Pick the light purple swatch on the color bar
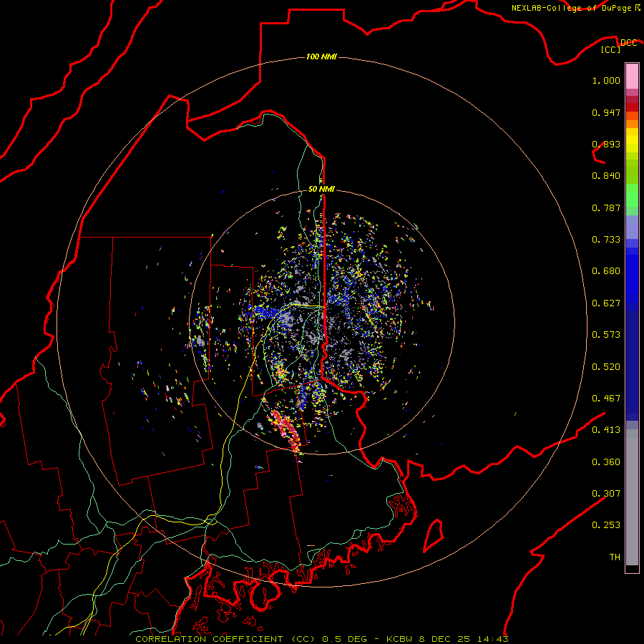Image resolution: width=644 pixels, height=644 pixels. coord(632,228)
